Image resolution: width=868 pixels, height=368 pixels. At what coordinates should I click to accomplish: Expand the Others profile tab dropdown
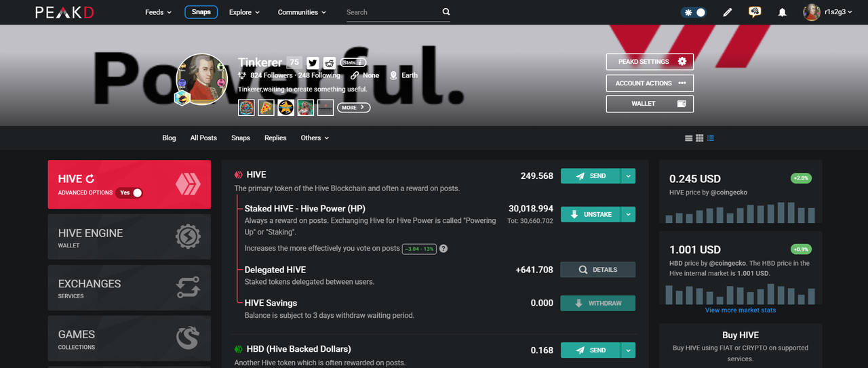pos(315,138)
